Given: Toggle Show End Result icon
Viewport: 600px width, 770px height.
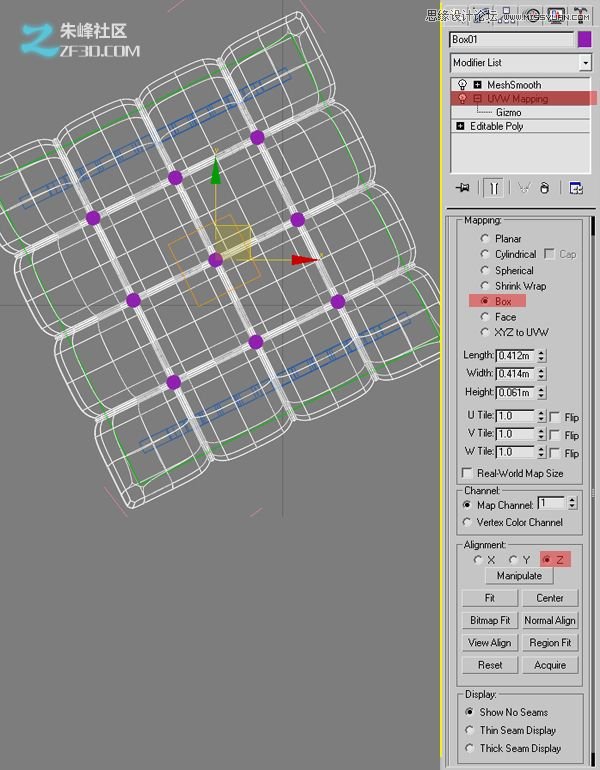Looking at the screenshot, I should [x=493, y=188].
